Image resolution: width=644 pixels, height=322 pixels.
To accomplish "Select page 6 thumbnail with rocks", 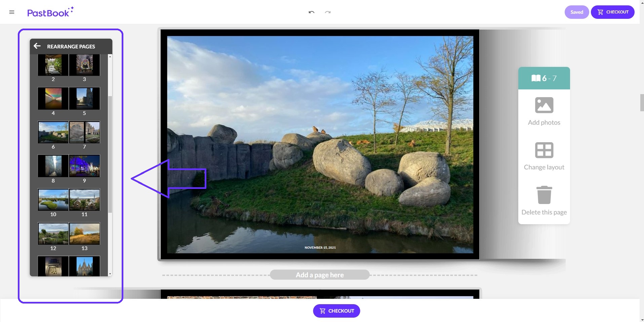I will [53, 132].
